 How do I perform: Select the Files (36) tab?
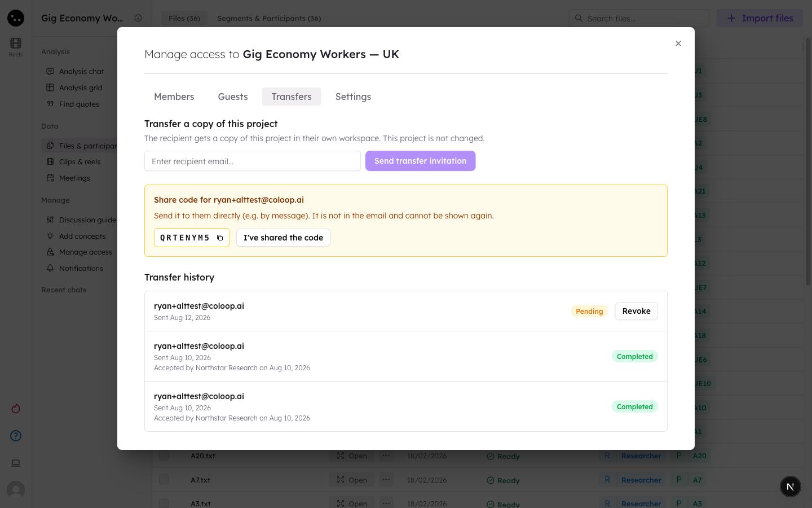pos(184,18)
